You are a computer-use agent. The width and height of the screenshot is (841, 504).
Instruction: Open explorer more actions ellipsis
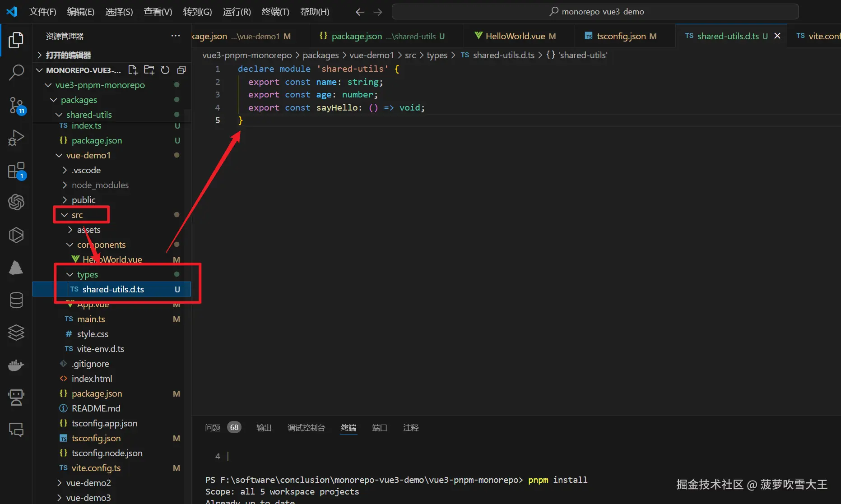(176, 36)
